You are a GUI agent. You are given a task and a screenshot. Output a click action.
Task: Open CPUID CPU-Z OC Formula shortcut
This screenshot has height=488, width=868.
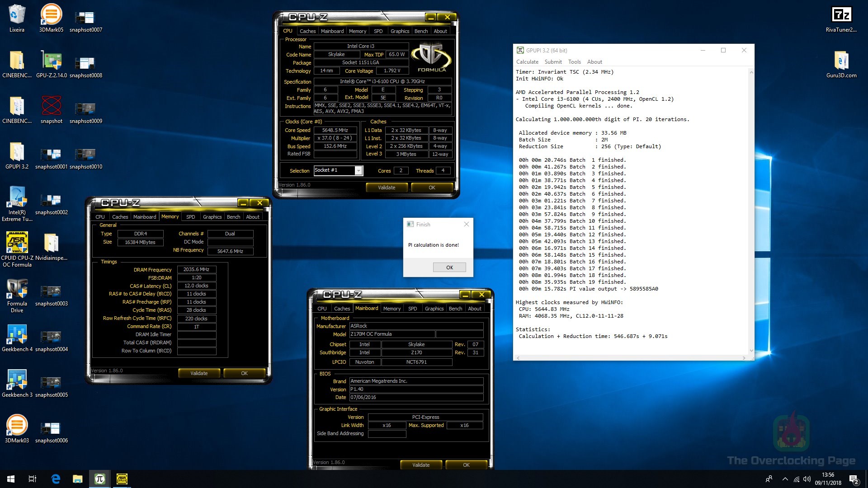pos(17,243)
